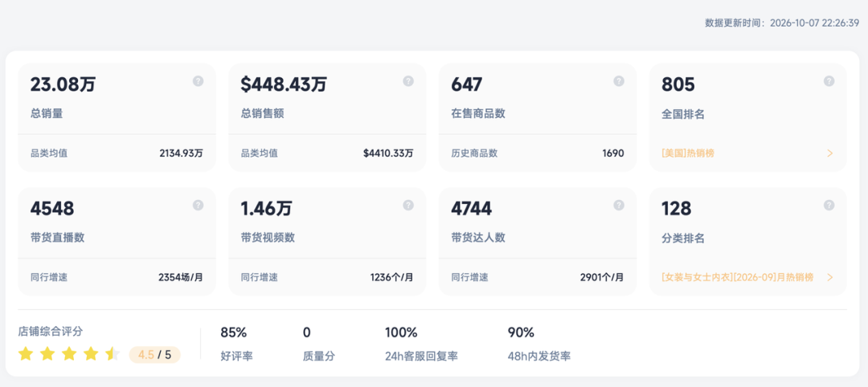Click help icon on 全国排名 card
The image size is (868, 387).
[829, 81]
